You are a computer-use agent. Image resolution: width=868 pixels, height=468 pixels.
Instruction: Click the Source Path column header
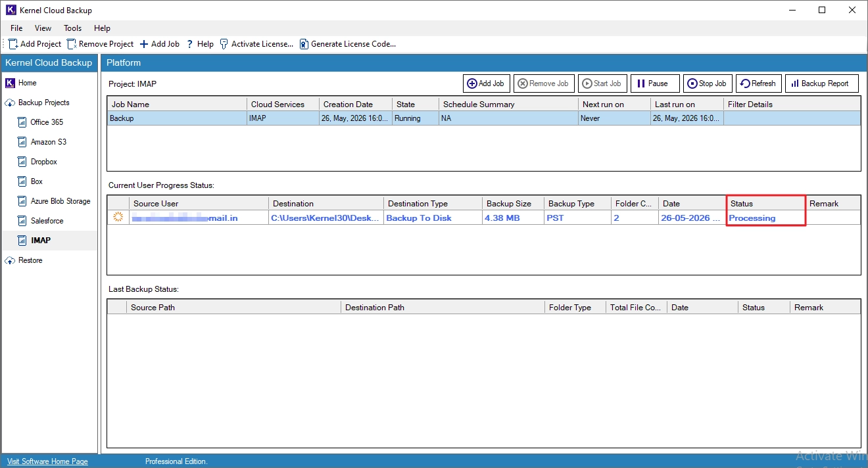[x=235, y=307]
